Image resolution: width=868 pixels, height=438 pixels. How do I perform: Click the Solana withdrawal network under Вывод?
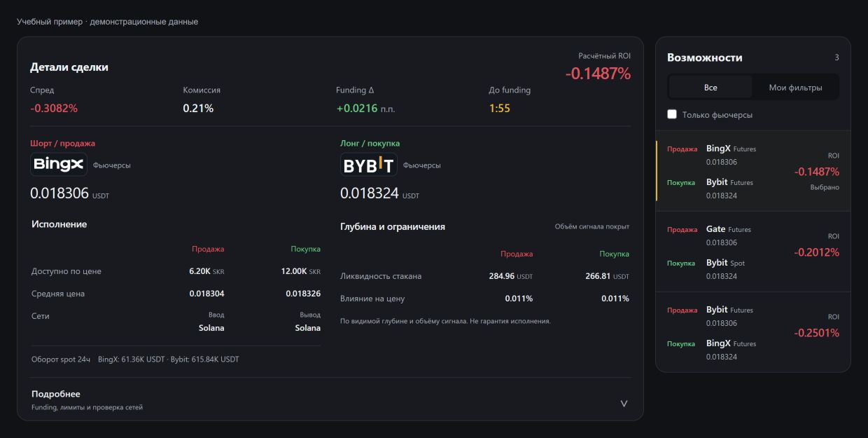307,328
